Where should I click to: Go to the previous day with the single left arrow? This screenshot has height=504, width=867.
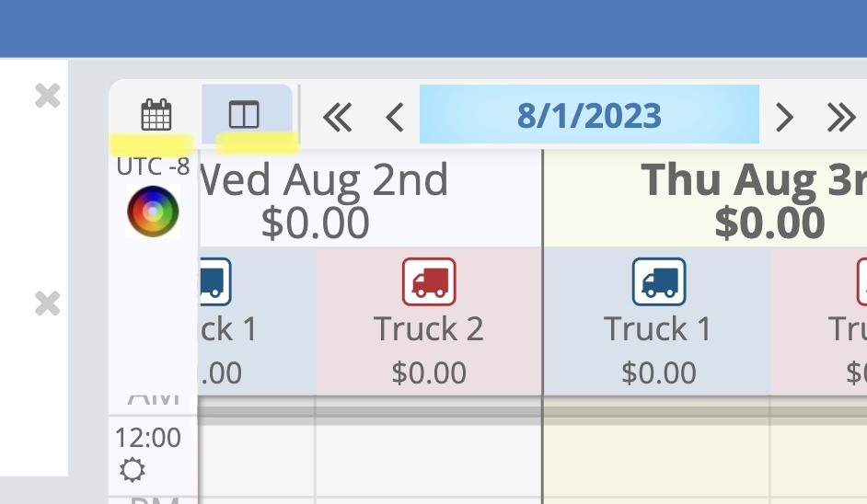coord(395,117)
